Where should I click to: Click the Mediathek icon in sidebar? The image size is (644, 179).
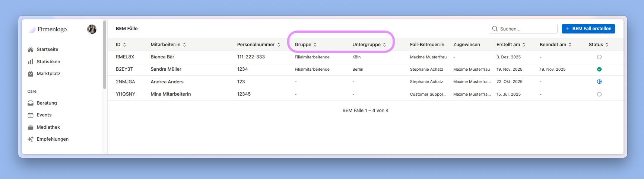31,127
